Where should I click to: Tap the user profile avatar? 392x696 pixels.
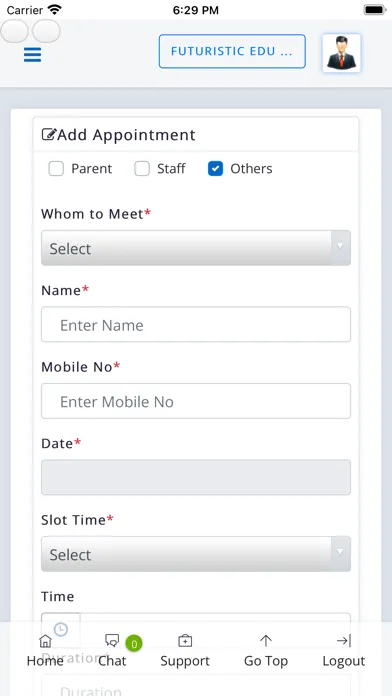click(x=341, y=53)
